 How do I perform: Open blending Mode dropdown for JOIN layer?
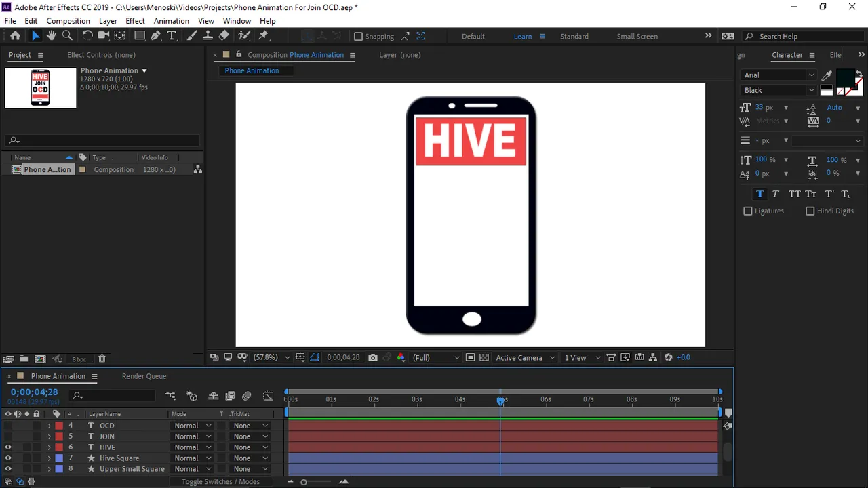[192, 436]
